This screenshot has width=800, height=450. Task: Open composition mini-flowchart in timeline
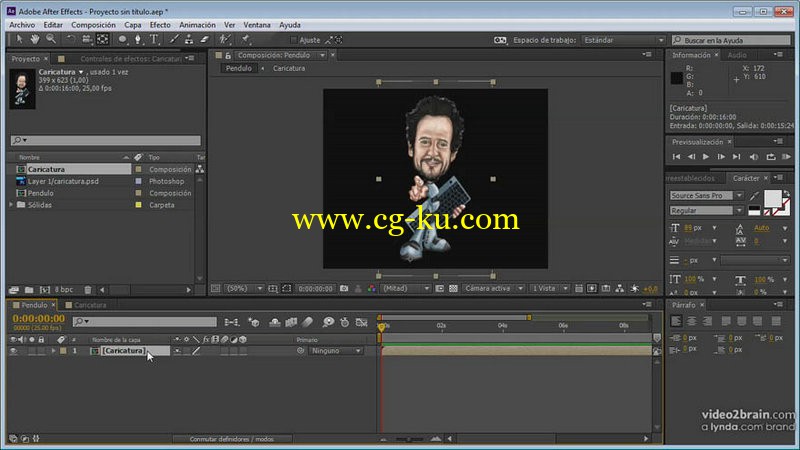(231, 322)
